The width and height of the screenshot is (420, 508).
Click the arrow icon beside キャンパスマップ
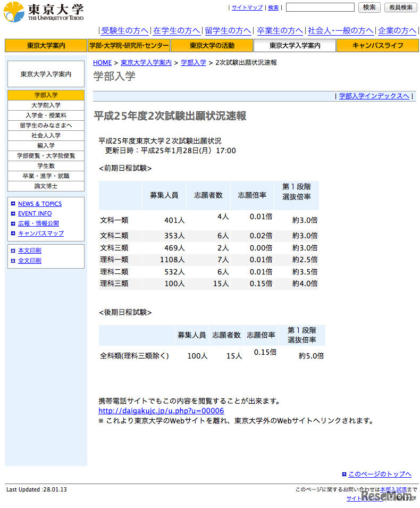[x=13, y=234]
